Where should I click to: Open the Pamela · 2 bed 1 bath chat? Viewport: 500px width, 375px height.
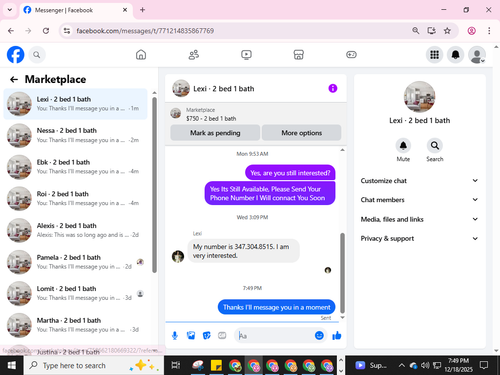[75, 262]
